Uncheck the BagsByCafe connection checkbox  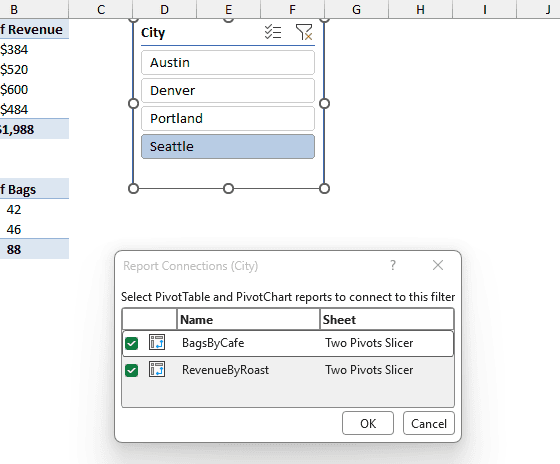click(131, 343)
